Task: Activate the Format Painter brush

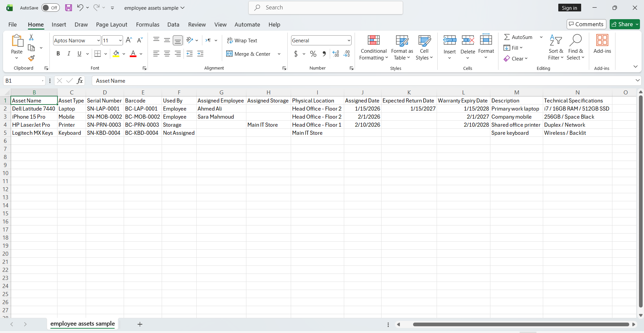Action: 31,58
